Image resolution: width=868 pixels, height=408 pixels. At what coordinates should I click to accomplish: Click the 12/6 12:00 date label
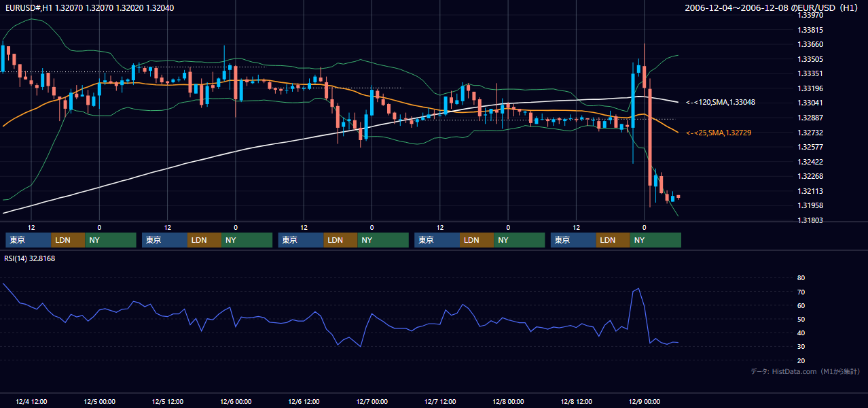click(x=304, y=402)
